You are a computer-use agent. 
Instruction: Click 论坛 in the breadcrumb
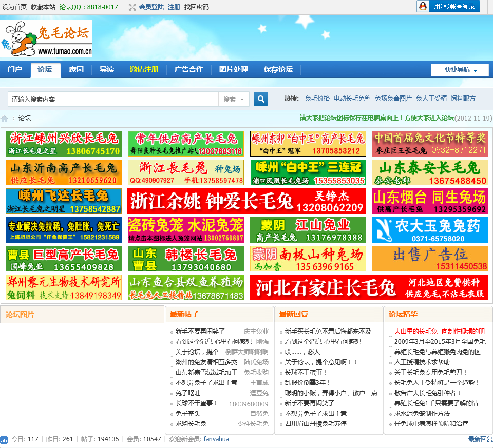click(x=25, y=118)
